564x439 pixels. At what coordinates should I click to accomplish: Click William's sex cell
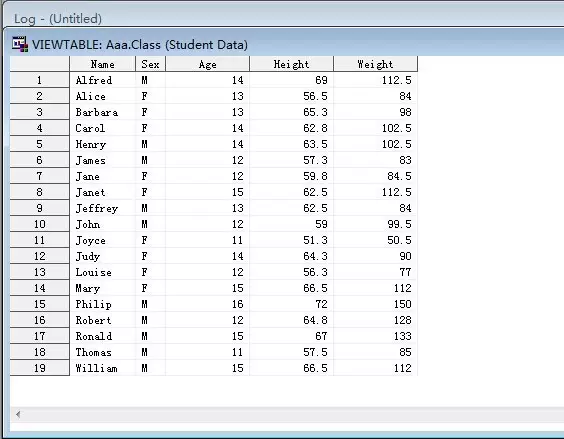pos(150,368)
